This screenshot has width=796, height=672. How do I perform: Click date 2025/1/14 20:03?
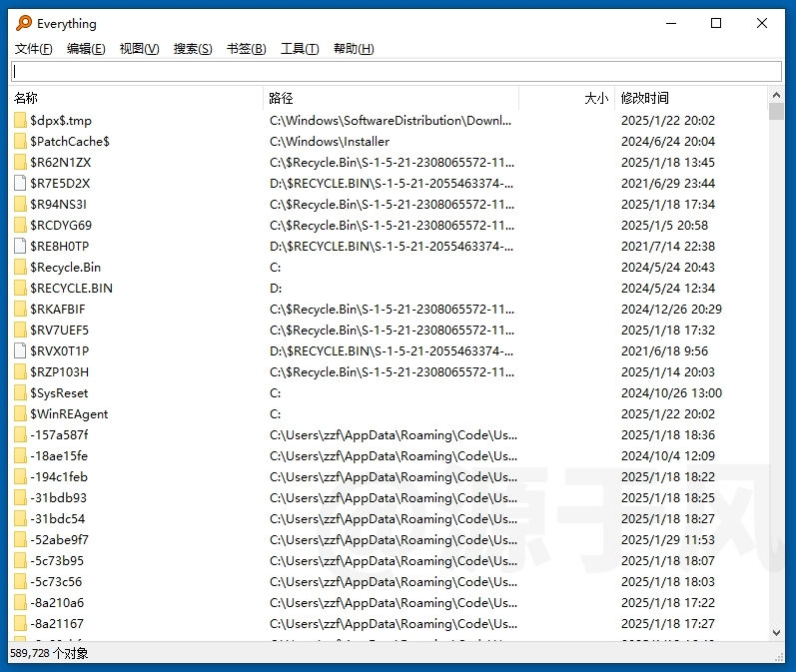[x=667, y=372]
